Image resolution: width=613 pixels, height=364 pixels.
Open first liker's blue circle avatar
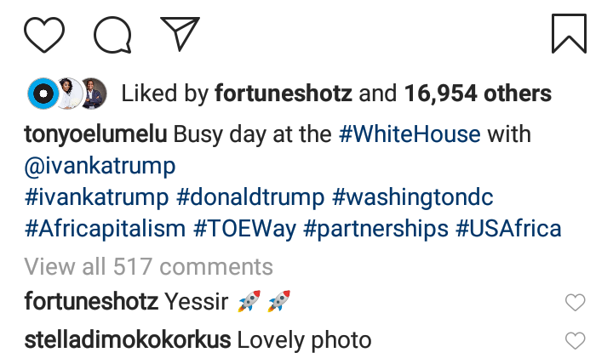(x=42, y=93)
